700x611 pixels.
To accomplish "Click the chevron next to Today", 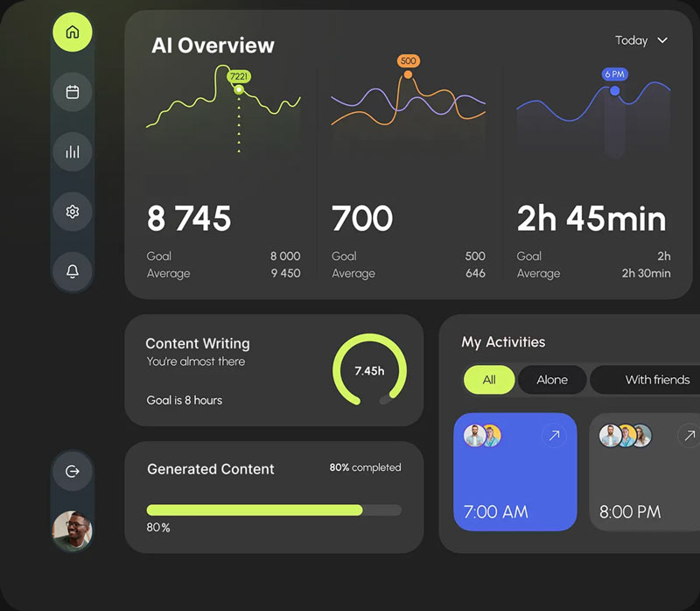I will [x=662, y=40].
